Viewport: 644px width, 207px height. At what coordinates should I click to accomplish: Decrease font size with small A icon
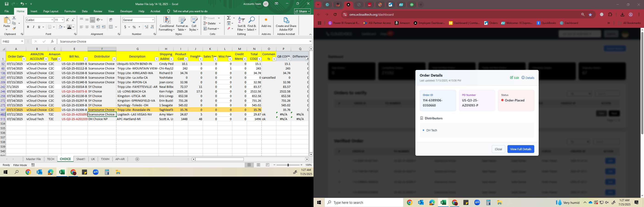(x=73, y=20)
